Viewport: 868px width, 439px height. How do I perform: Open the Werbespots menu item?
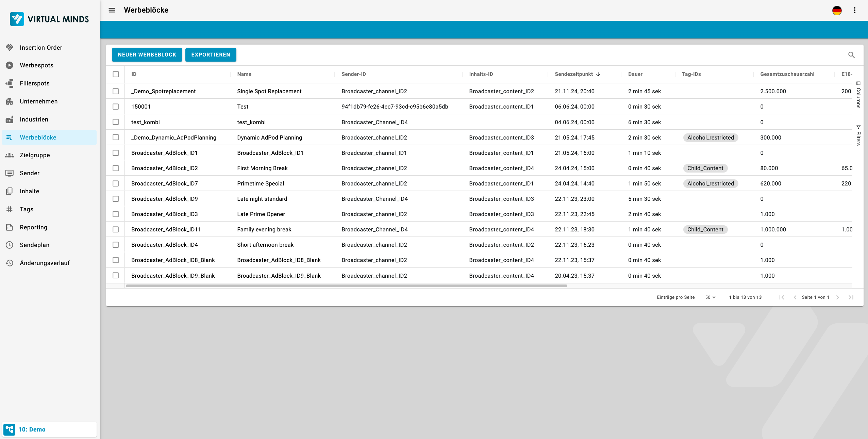point(36,65)
